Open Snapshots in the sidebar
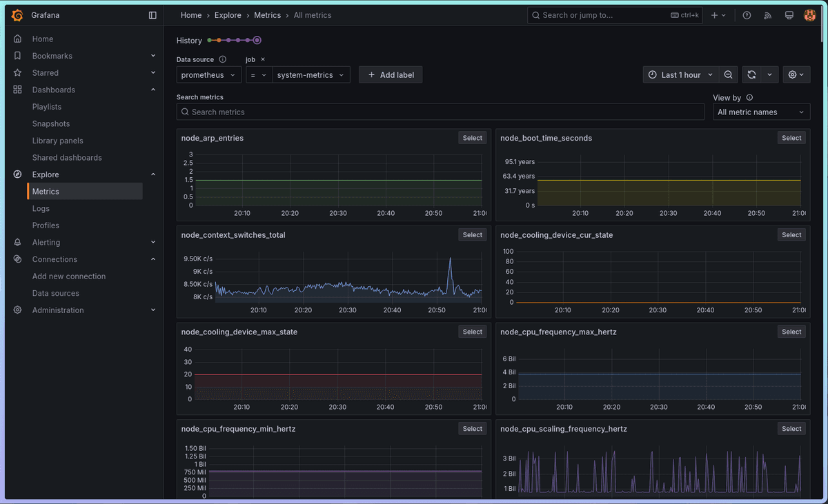828x504 pixels. (51, 124)
